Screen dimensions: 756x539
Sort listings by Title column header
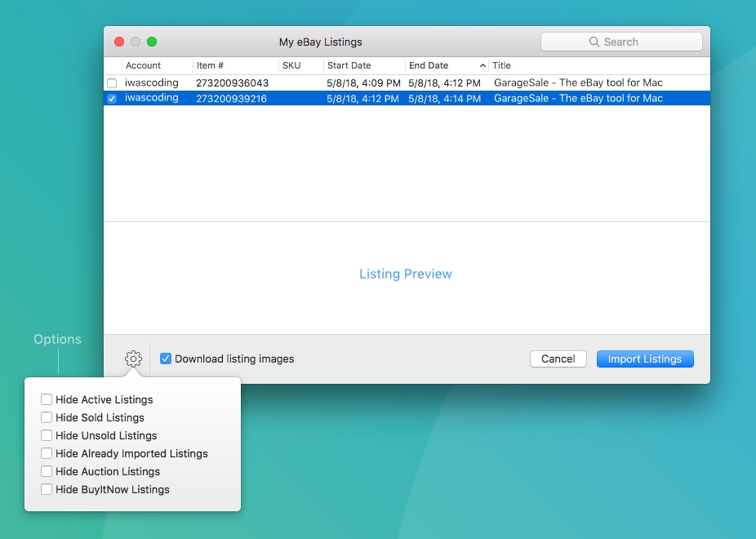(x=599, y=65)
